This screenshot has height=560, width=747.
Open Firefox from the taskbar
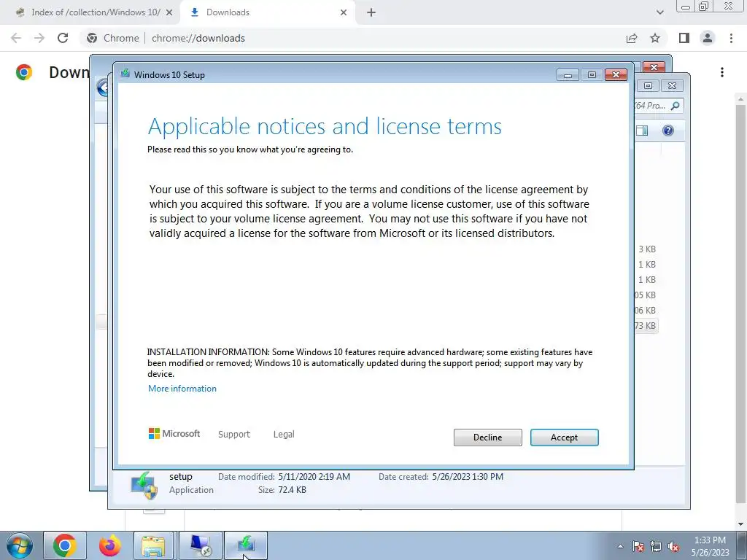coord(110,545)
